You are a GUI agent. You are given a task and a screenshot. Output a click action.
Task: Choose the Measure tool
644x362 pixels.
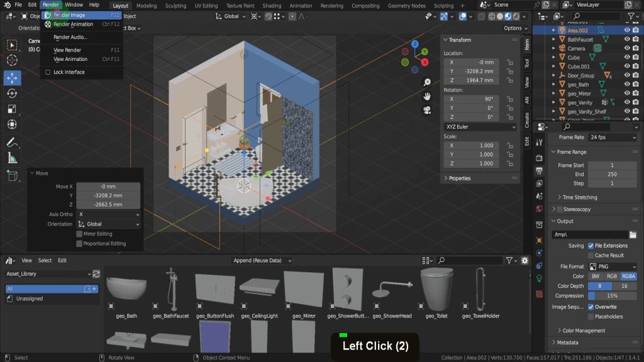[12, 158]
